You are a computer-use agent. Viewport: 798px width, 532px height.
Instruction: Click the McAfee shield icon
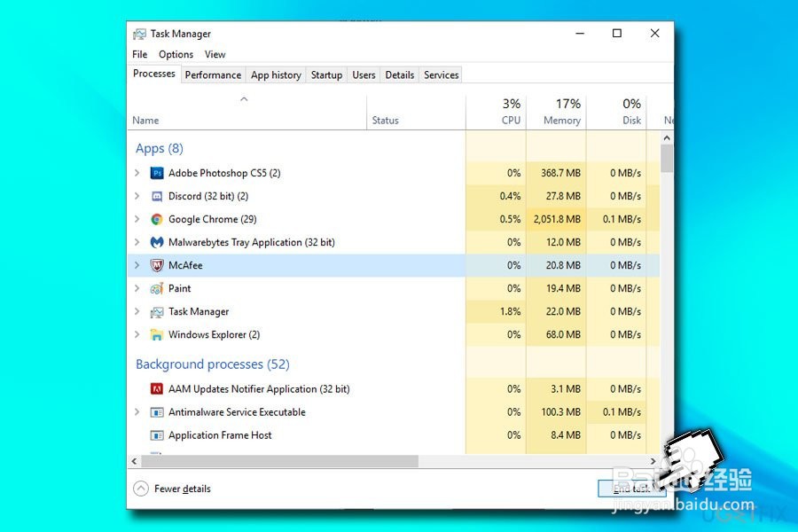[x=157, y=265]
